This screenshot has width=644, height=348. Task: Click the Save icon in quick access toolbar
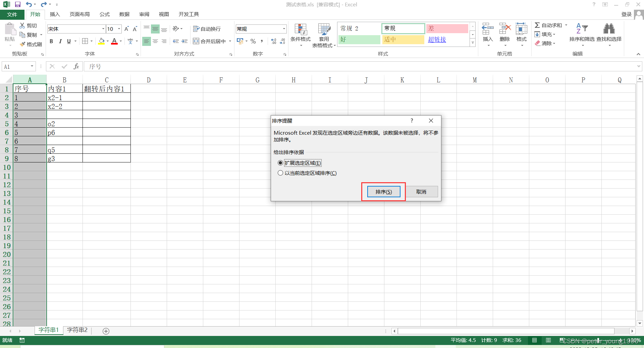(18, 4)
